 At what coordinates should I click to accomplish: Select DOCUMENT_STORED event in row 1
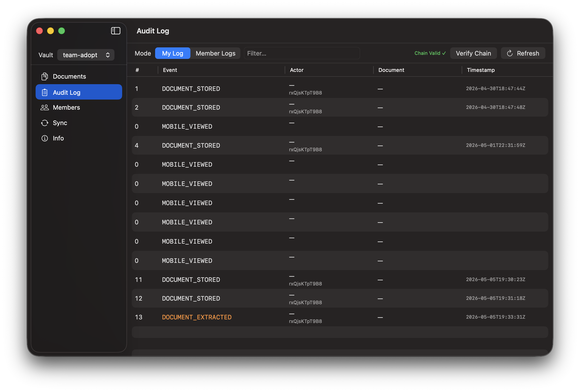click(x=191, y=89)
